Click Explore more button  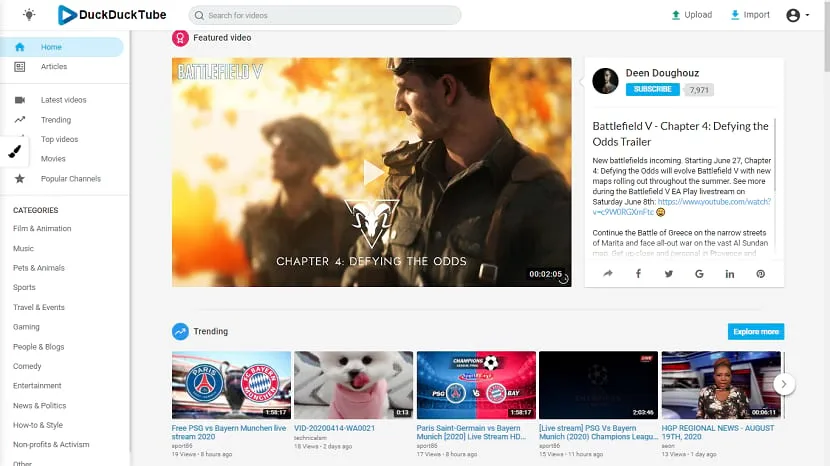coord(756,331)
